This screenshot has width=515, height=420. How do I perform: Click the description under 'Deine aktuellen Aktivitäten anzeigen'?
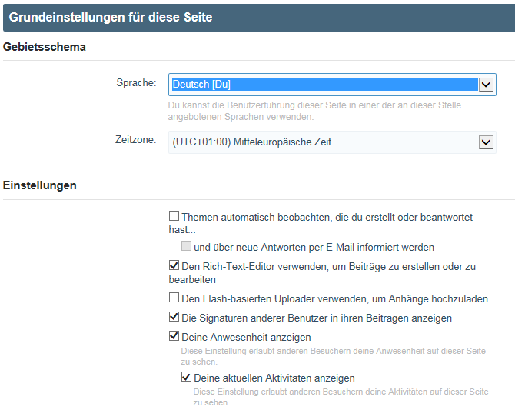click(x=341, y=397)
